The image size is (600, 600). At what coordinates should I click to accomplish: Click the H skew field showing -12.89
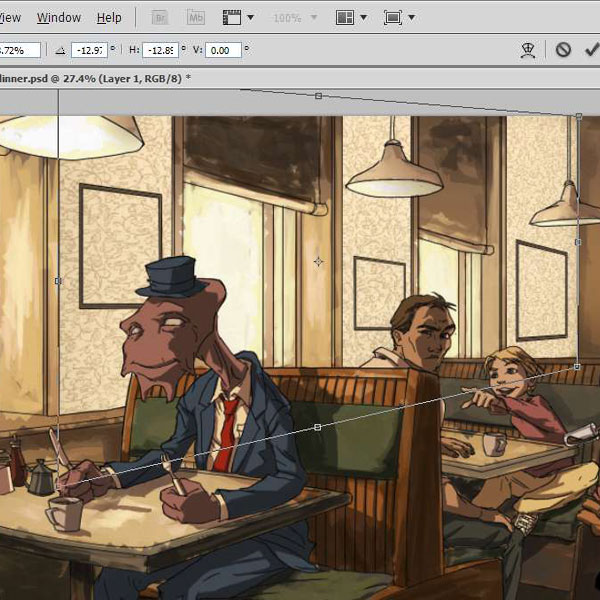(x=160, y=50)
